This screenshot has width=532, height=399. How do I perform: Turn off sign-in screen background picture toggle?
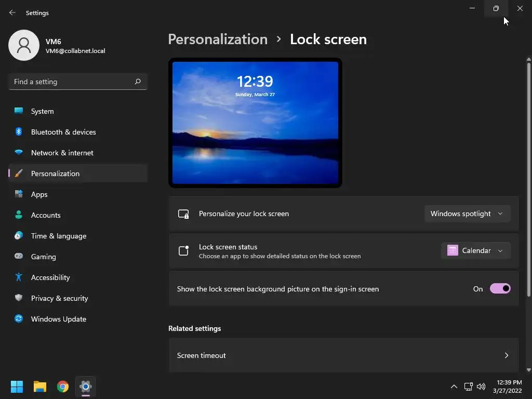500,289
